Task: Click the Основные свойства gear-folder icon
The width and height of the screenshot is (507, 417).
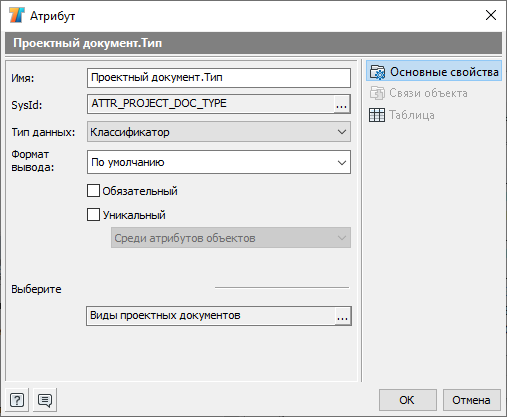Action: pos(377,72)
